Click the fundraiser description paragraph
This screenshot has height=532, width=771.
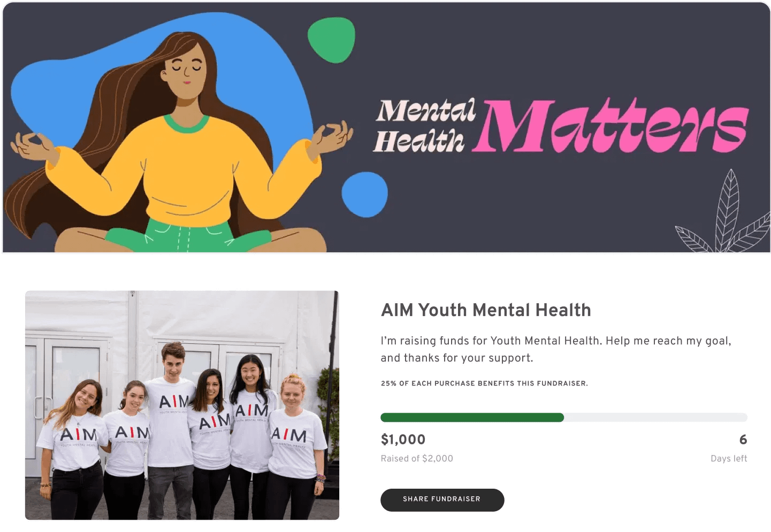tap(556, 349)
